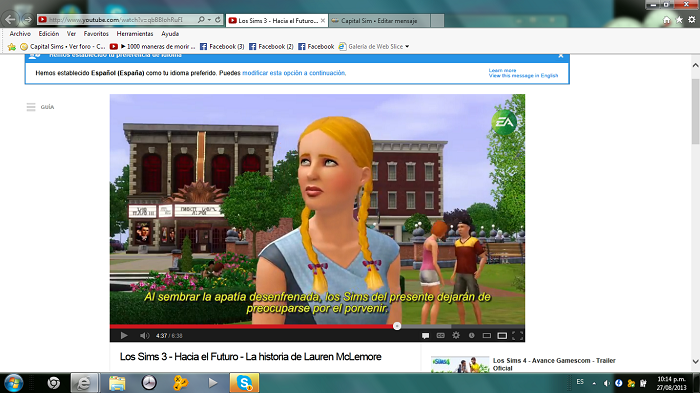Open 'Capital Sims • Ver foro' bookmark

[x=62, y=46]
